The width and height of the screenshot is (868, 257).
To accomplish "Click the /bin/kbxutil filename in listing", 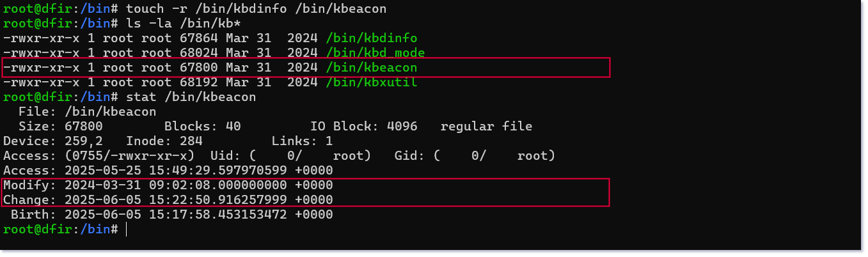I will click(372, 82).
